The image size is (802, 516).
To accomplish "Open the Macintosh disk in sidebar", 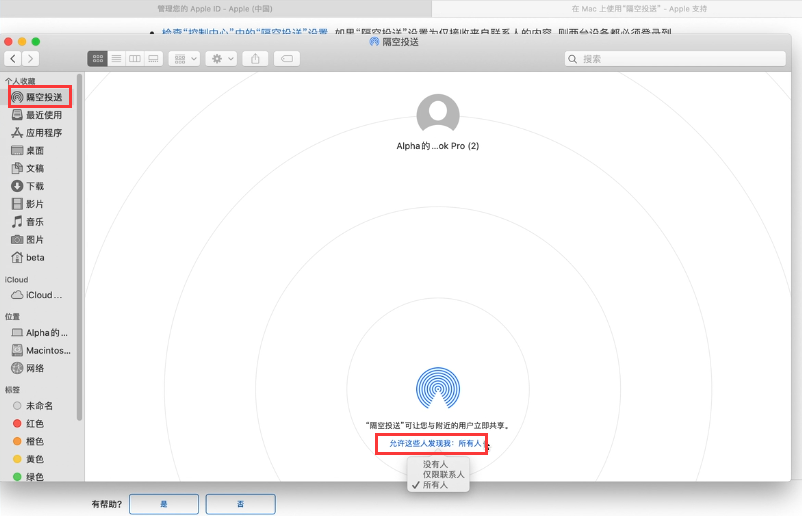I will coord(40,350).
